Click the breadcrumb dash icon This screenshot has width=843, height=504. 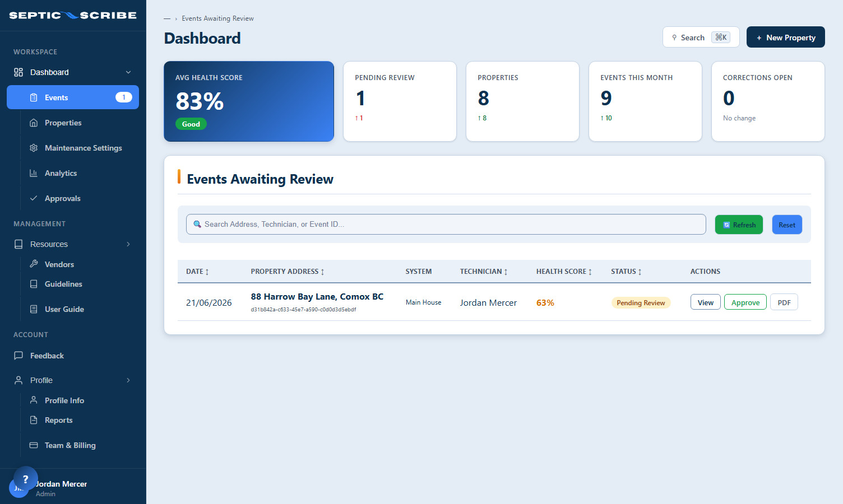[167, 18]
